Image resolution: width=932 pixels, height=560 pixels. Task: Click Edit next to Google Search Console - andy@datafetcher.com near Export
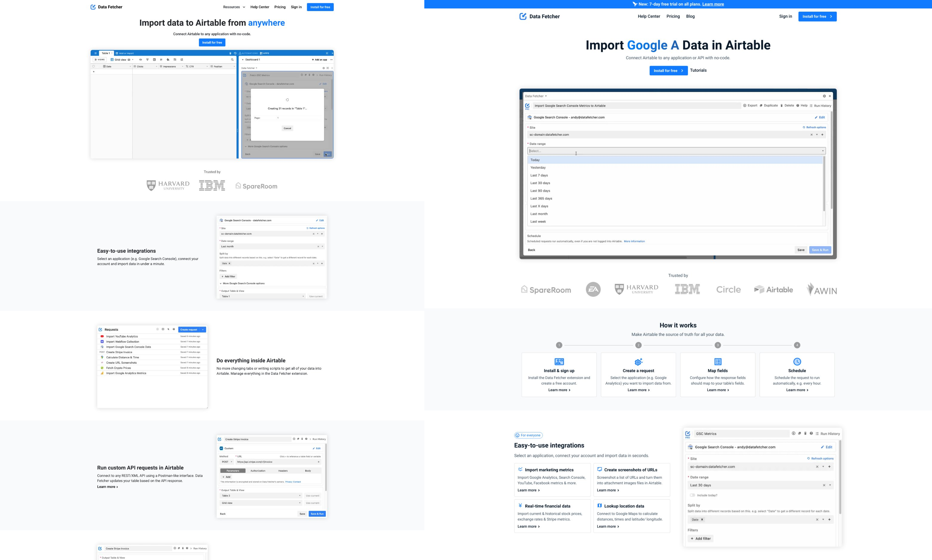point(820,117)
